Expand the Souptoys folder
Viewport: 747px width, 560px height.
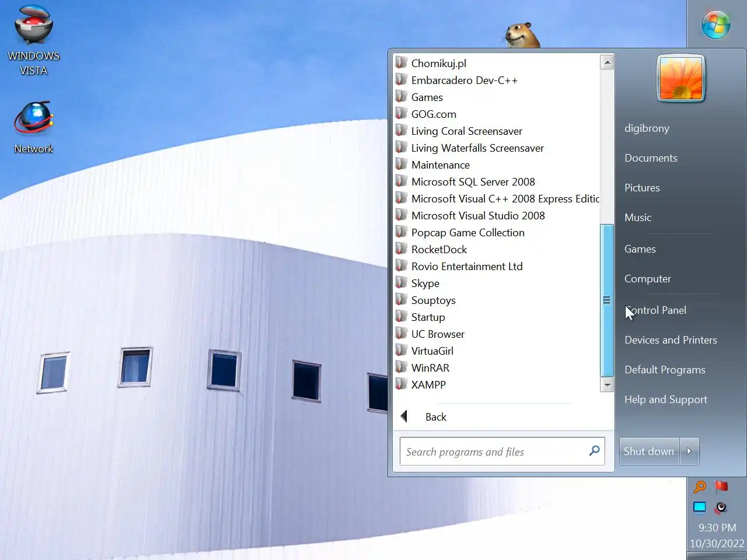click(497, 300)
